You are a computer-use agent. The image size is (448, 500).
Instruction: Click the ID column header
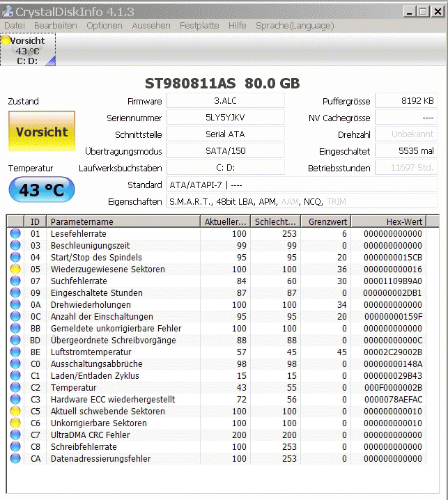coord(35,221)
